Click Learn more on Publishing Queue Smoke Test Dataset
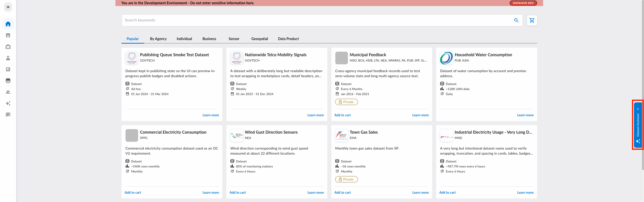The image size is (644, 202). pyautogui.click(x=211, y=115)
